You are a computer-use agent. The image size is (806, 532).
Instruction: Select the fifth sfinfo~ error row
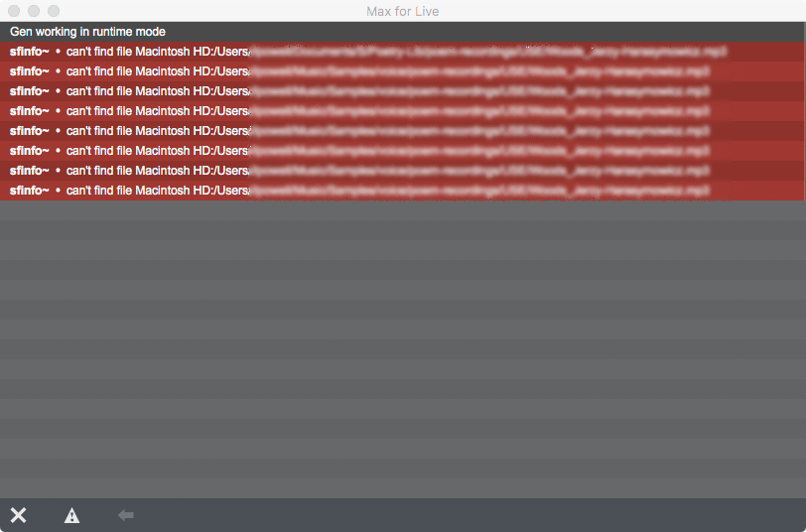pyautogui.click(x=403, y=131)
